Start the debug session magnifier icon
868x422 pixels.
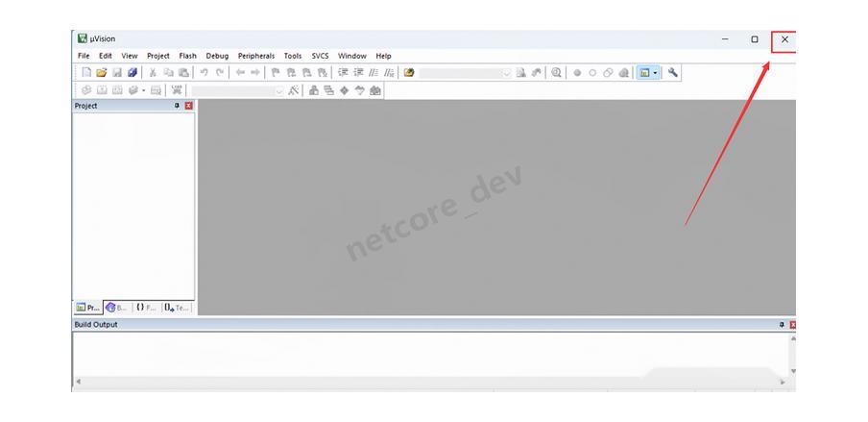coord(557,73)
